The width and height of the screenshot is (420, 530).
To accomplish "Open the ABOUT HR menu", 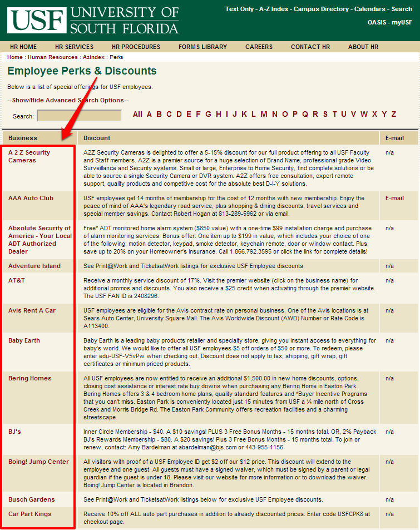I will click(363, 47).
